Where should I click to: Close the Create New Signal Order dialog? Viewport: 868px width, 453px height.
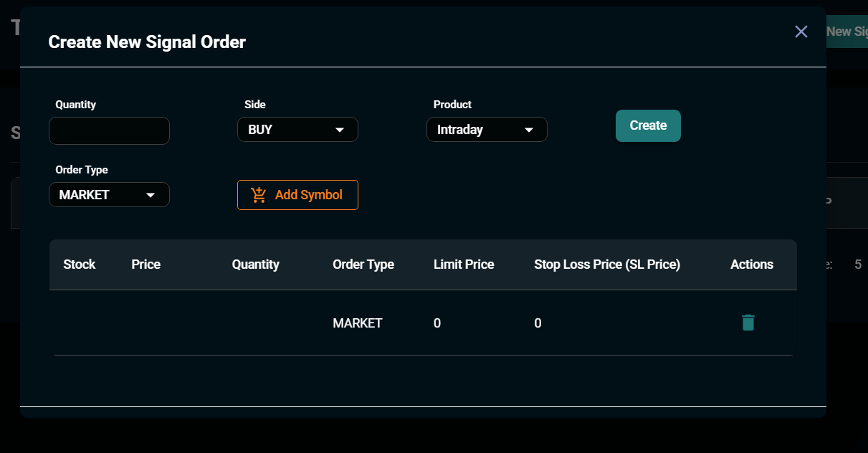[x=801, y=32]
